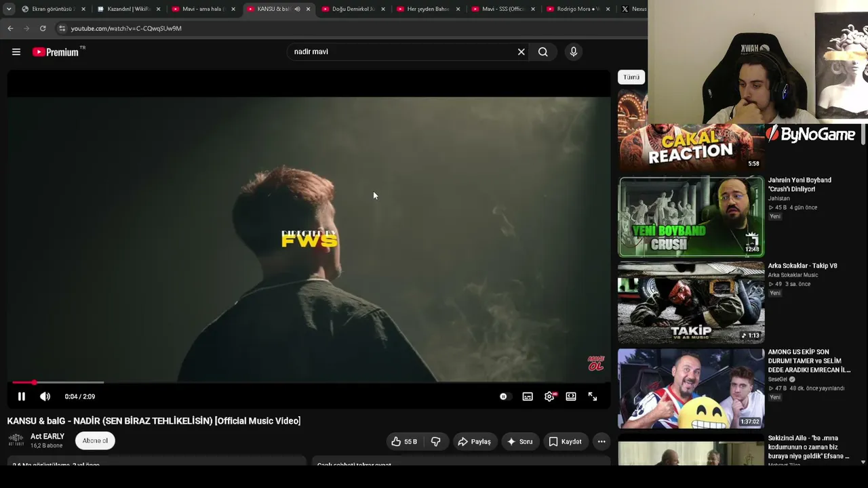Mute audio icon on KANSU tab
This screenshot has width=868, height=488.
(297, 9)
